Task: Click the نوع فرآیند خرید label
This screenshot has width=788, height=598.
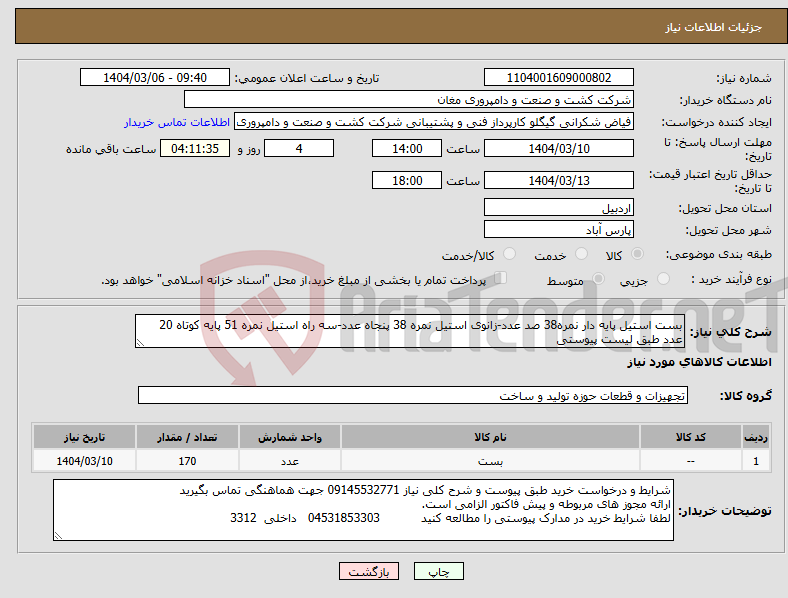Action: (731, 279)
